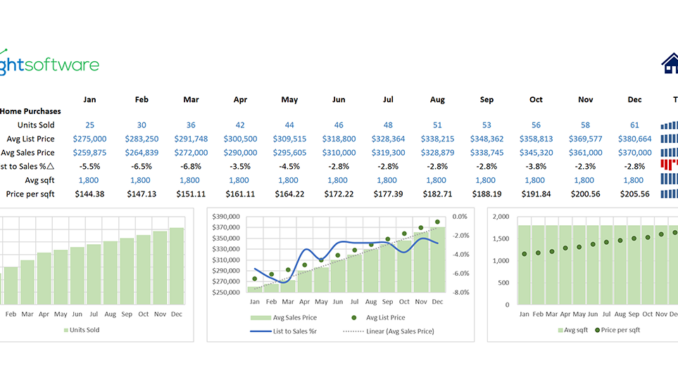Select Avg Sales Price cell $290,000
The height and width of the screenshot is (392, 678).
[240, 153]
